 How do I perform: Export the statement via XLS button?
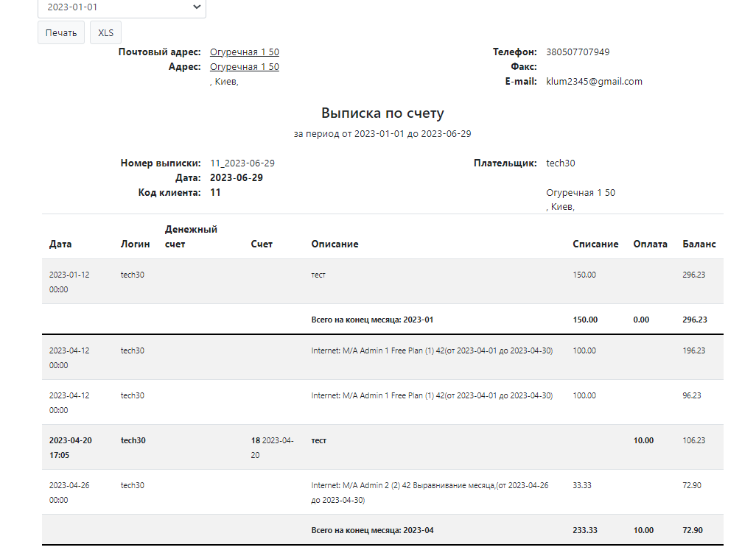pyautogui.click(x=105, y=32)
